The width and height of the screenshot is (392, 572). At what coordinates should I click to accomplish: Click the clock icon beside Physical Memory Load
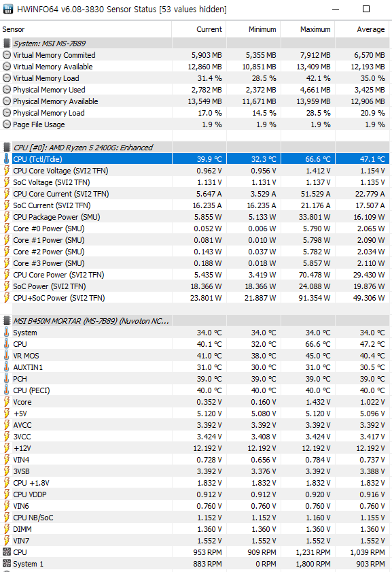tap(7, 113)
